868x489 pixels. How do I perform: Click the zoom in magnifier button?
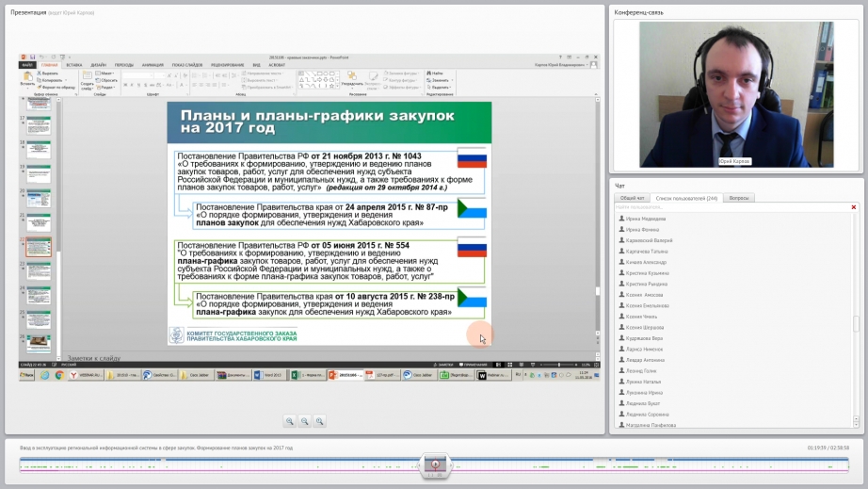(x=319, y=421)
